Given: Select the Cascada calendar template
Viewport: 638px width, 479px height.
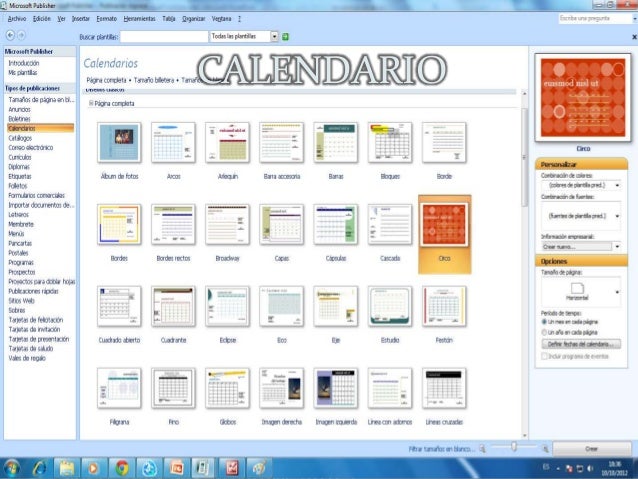Looking at the screenshot, I should point(390,224).
